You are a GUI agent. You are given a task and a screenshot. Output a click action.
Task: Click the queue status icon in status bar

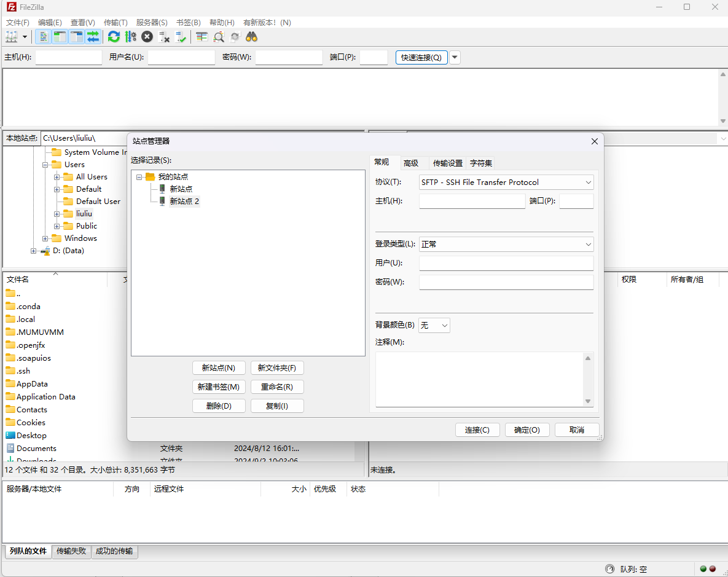coord(609,568)
